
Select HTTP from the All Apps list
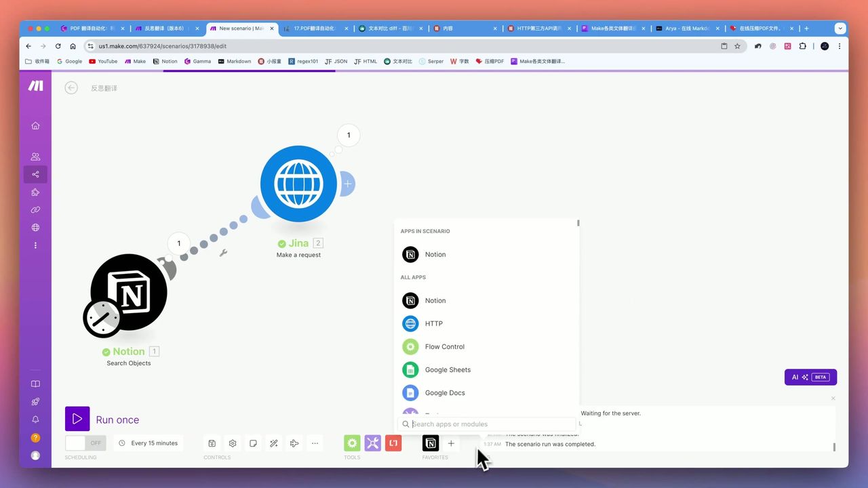[433, 323]
